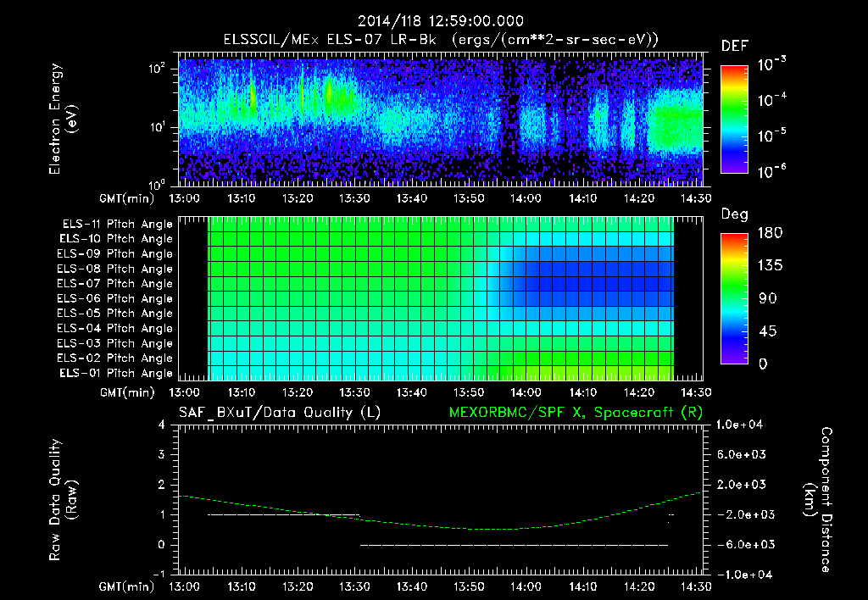The height and width of the screenshot is (600, 868).
Task: Click the ELS-05 Pitch Angle row label
Action: click(x=114, y=314)
